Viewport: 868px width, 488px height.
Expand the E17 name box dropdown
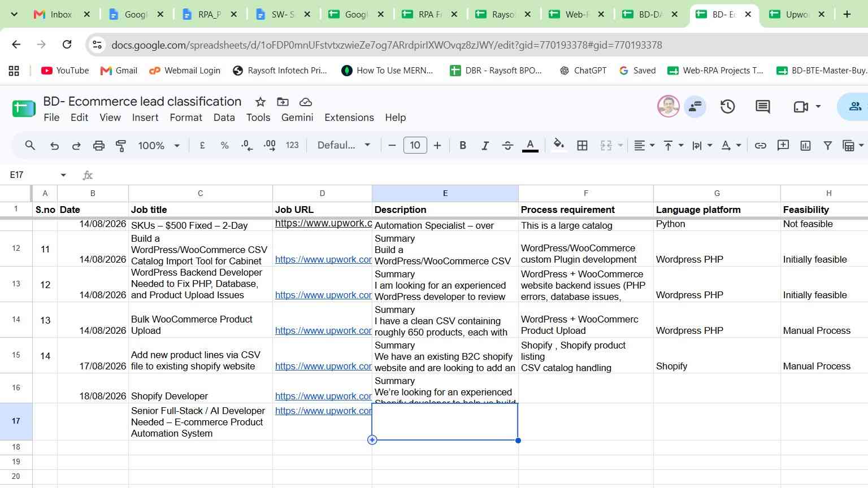63,175
